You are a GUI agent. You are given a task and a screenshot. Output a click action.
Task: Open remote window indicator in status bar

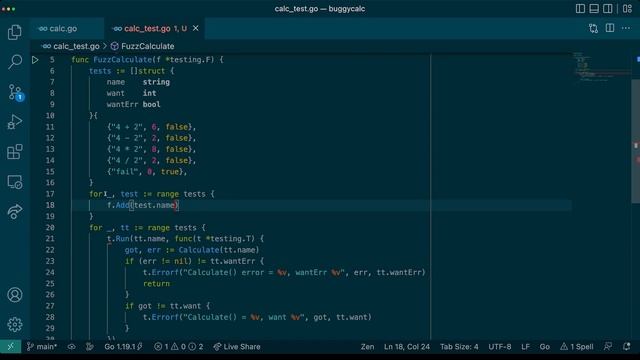(x=11, y=347)
